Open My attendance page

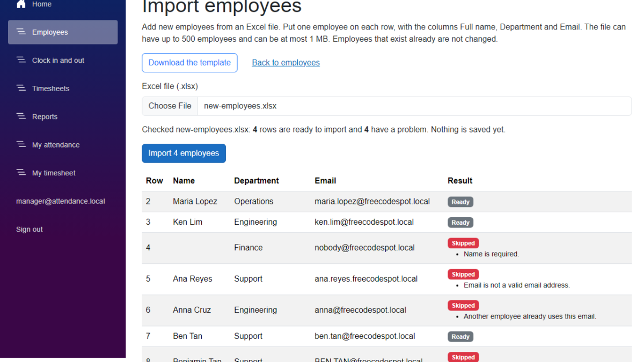click(63, 145)
